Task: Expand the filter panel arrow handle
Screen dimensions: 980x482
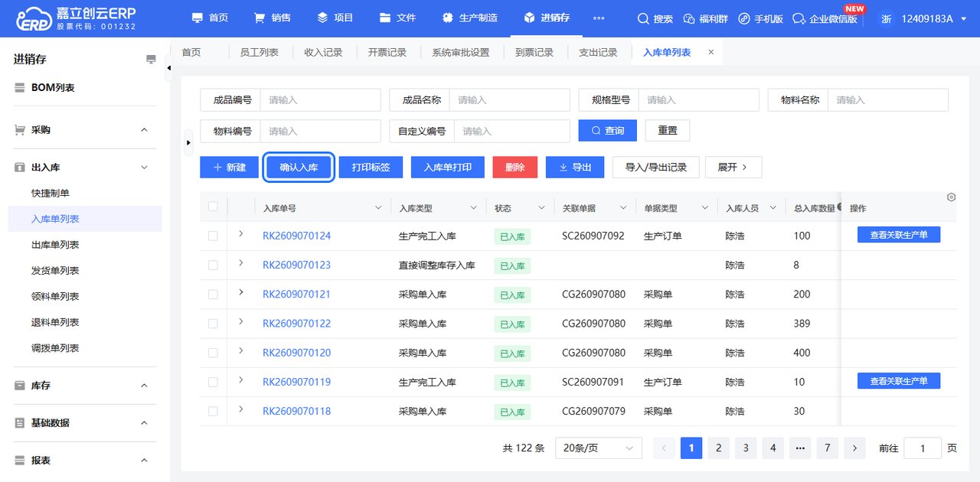Action: point(188,143)
